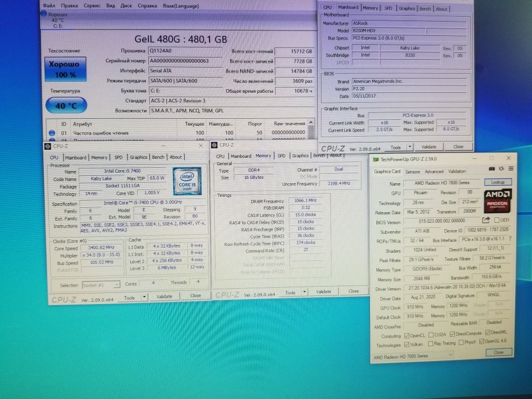Click the blue status dot of attribute 01
The width and height of the screenshot is (532, 399).
(52, 132)
